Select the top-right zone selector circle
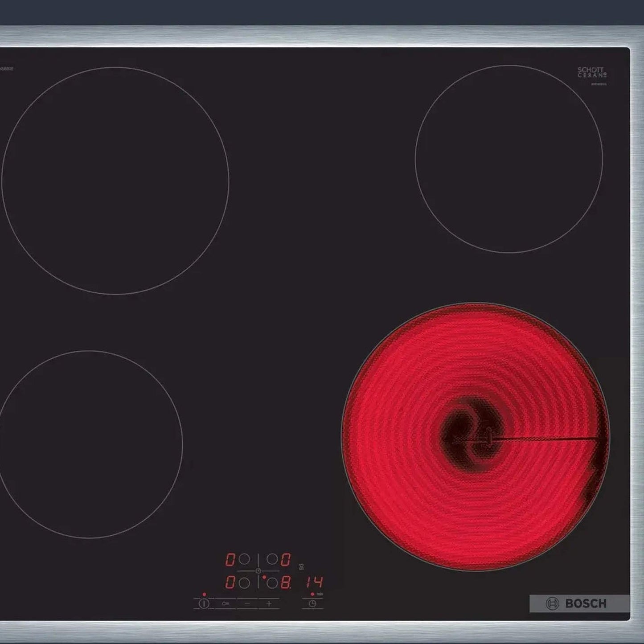644x644 pixels. 272,559
